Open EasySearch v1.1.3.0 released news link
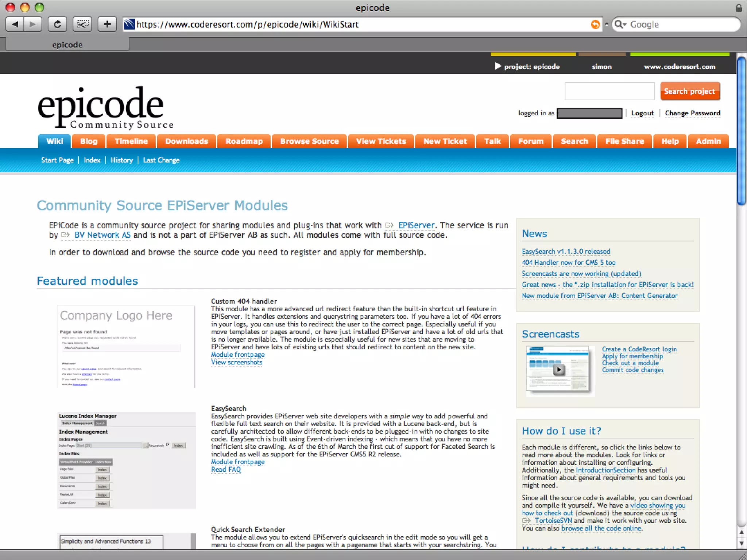 (565, 251)
